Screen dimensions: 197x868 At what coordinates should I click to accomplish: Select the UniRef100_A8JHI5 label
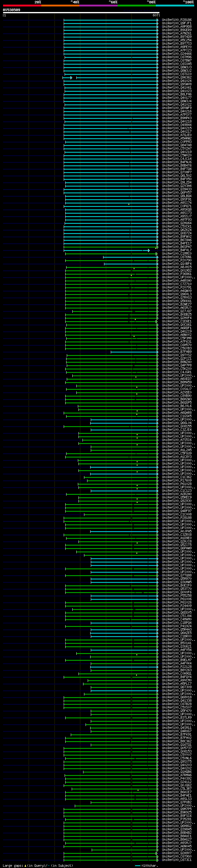177,267
